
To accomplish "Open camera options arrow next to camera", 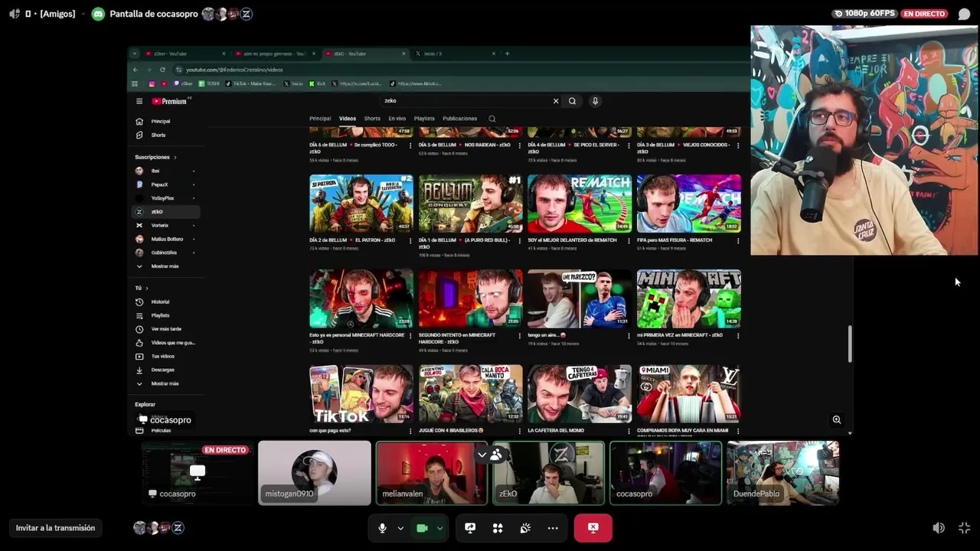I will click(x=439, y=528).
